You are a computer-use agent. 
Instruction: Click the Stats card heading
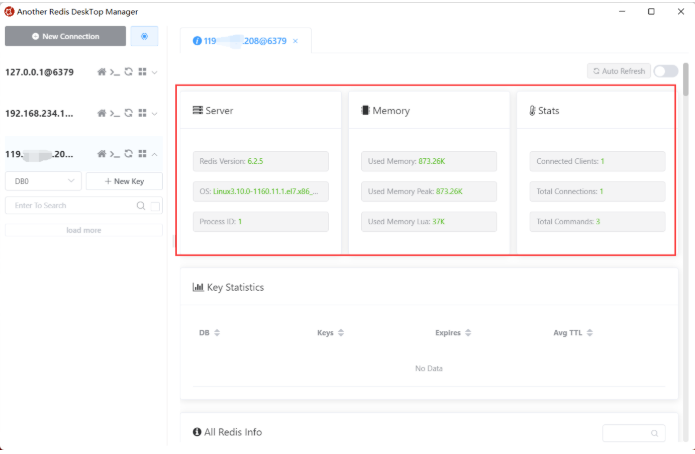pyautogui.click(x=544, y=110)
